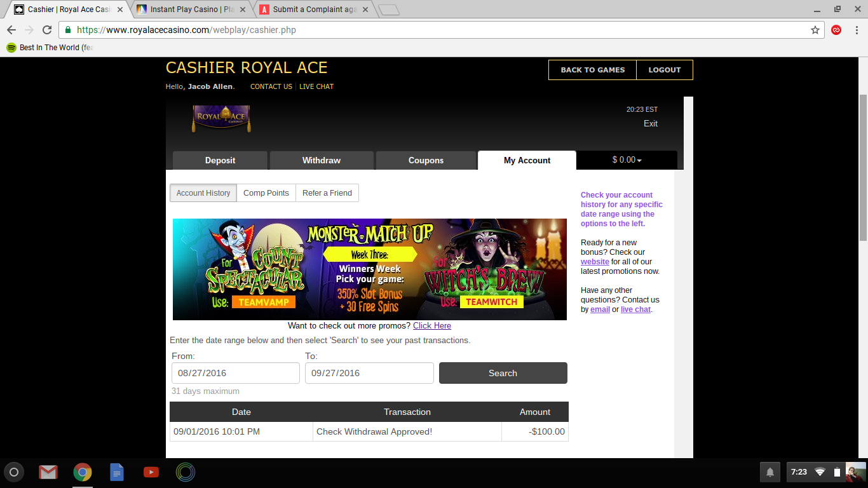Viewport: 868px width, 488px height.
Task: Click the live chat link in sidebar
Action: [x=635, y=309]
